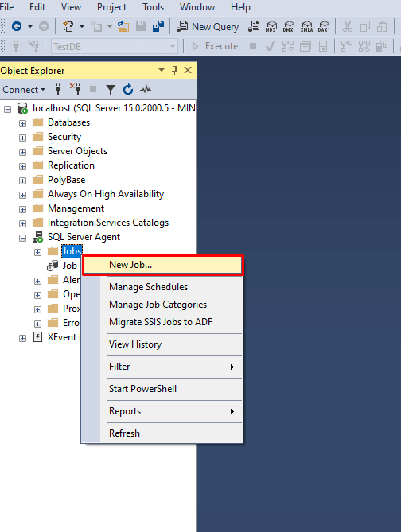This screenshot has width=401, height=532.
Task: Expand the Databases node
Action: point(22,123)
